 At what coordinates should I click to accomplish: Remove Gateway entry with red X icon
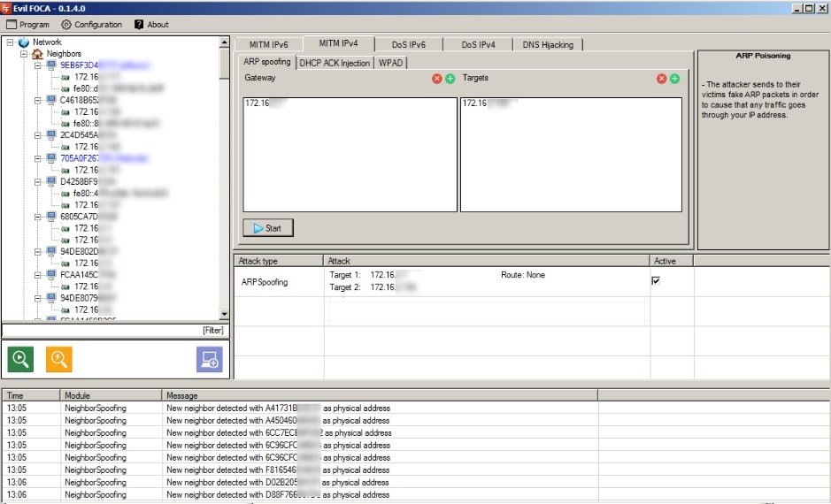(436, 79)
